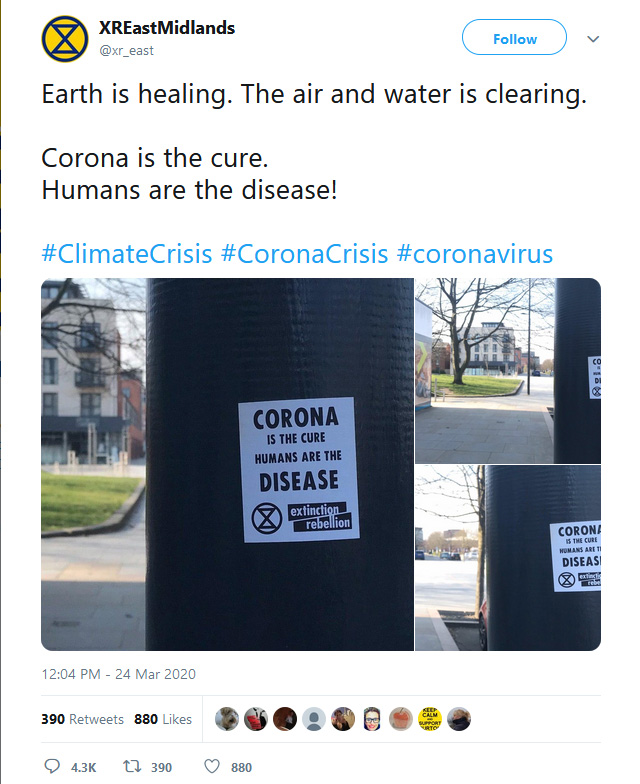Click the XREastMidlands hourglass profile avatar
The width and height of the screenshot is (640, 784).
[64, 39]
